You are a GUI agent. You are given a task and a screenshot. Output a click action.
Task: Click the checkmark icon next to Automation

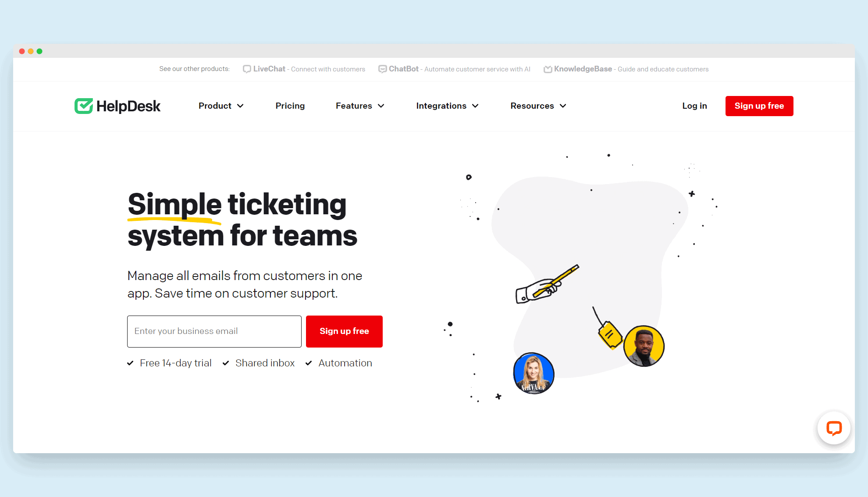click(308, 363)
